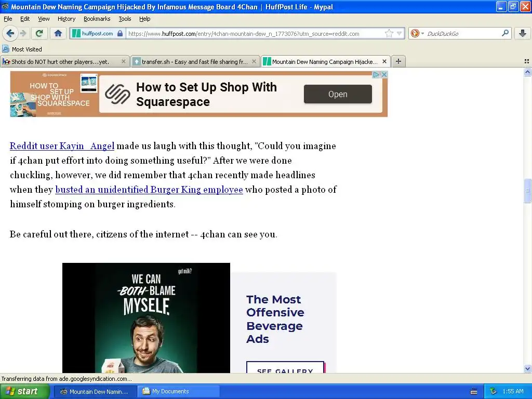This screenshot has height=399, width=532.
Task: Select Mountain Dew Namin... taskbar button
Action: (x=96, y=392)
